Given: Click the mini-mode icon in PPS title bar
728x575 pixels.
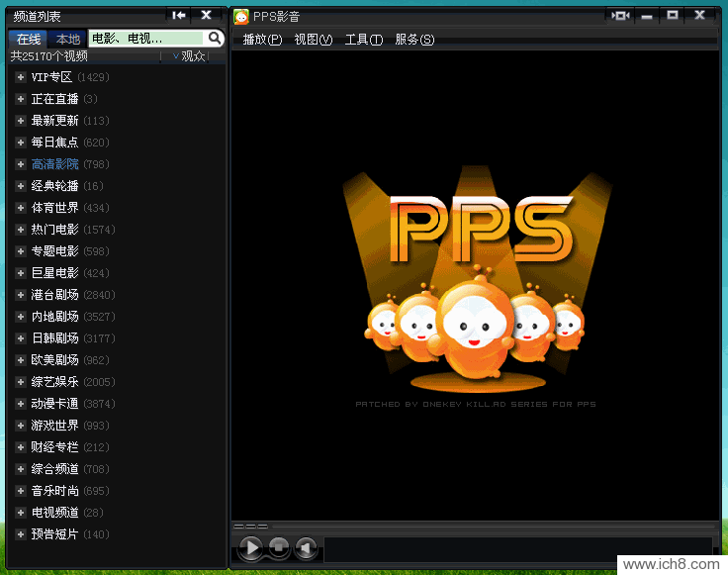Looking at the screenshot, I should click(620, 15).
